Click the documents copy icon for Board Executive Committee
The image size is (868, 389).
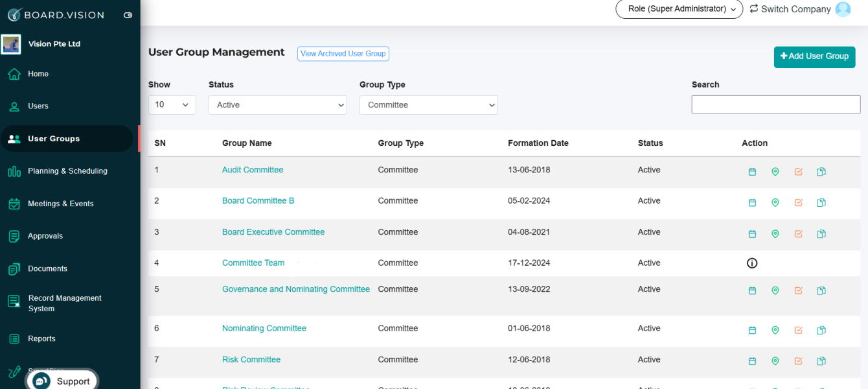821,234
